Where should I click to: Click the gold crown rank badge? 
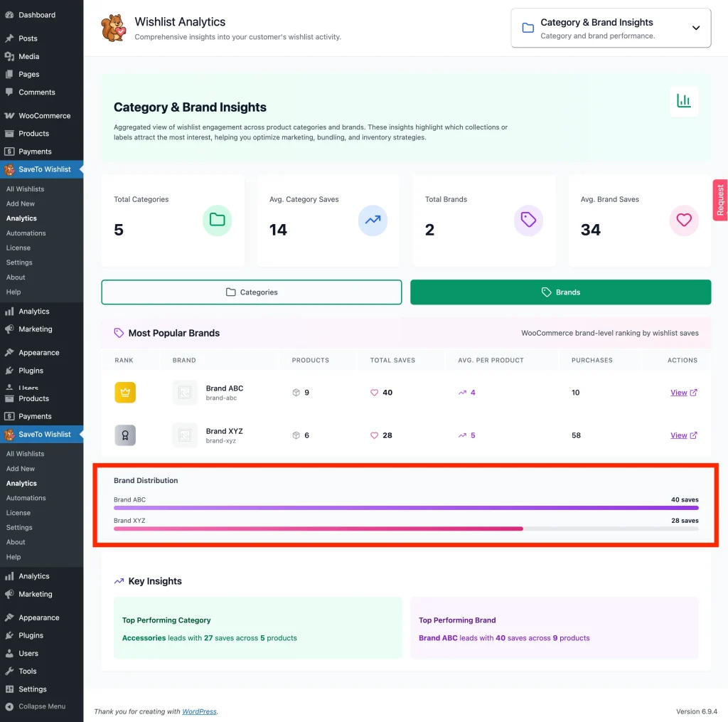(125, 393)
